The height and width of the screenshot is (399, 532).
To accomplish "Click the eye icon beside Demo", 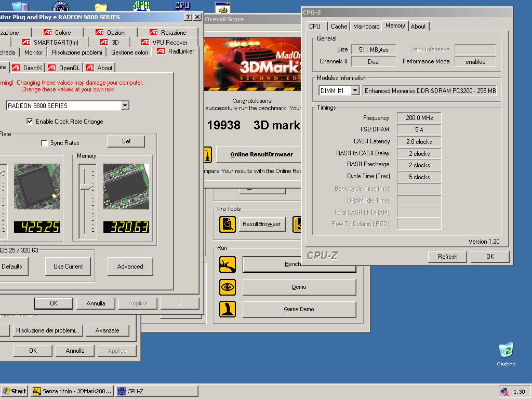I will (x=228, y=287).
